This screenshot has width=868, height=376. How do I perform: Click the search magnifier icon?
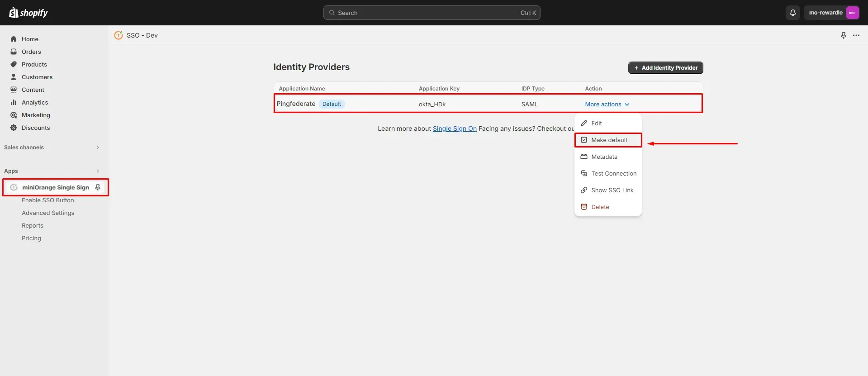pyautogui.click(x=332, y=13)
